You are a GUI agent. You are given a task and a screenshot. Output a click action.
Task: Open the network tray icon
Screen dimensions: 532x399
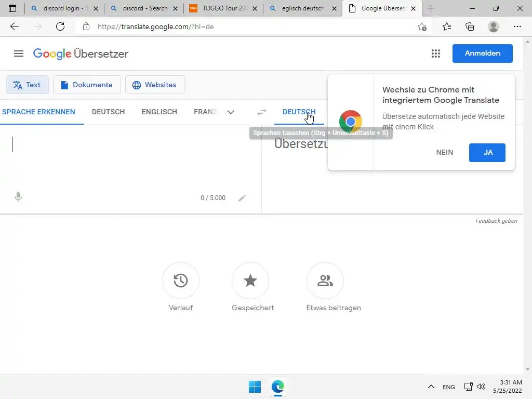[469, 387]
